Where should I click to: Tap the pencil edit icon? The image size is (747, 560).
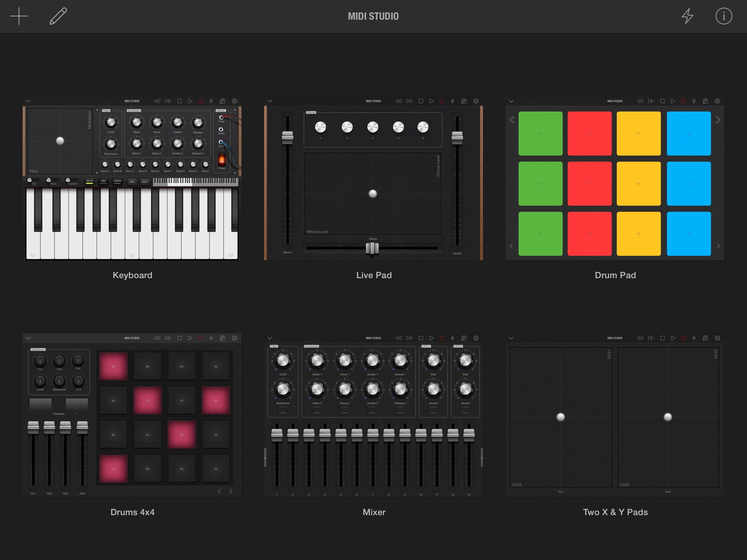58,16
